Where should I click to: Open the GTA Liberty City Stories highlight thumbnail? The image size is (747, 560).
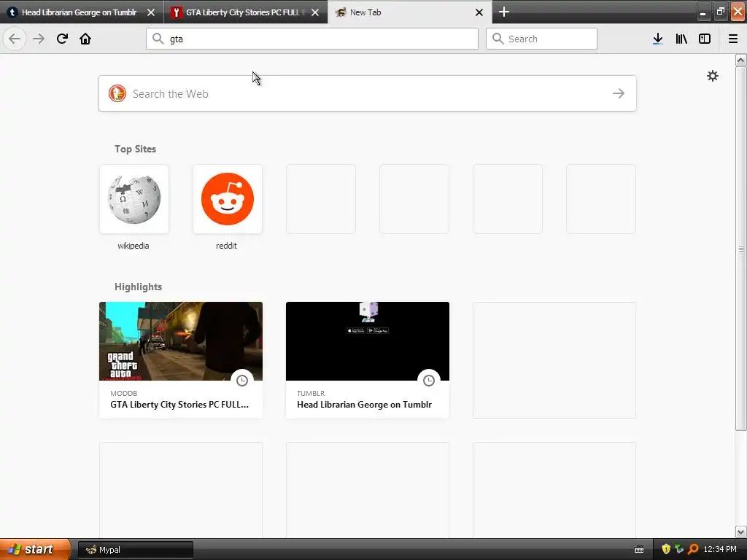click(x=181, y=341)
